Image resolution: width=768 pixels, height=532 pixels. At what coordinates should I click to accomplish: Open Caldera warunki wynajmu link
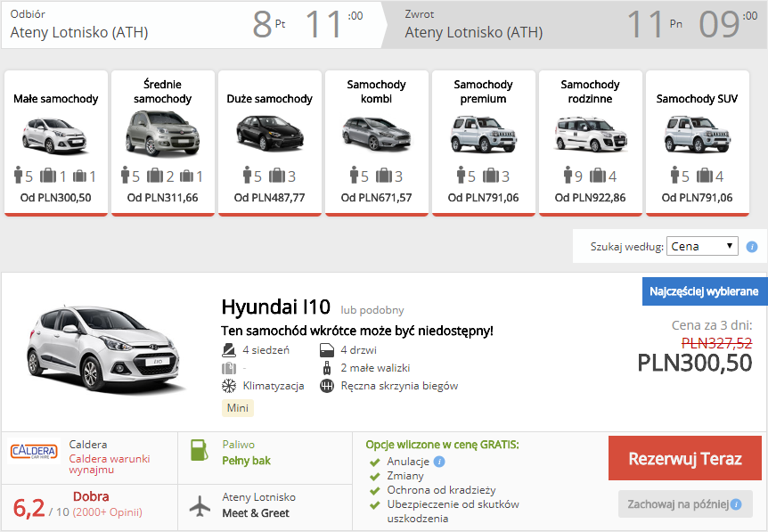103,463
